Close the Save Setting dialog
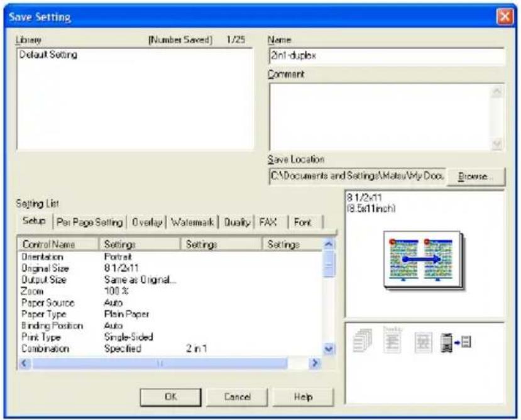 (x=505, y=16)
